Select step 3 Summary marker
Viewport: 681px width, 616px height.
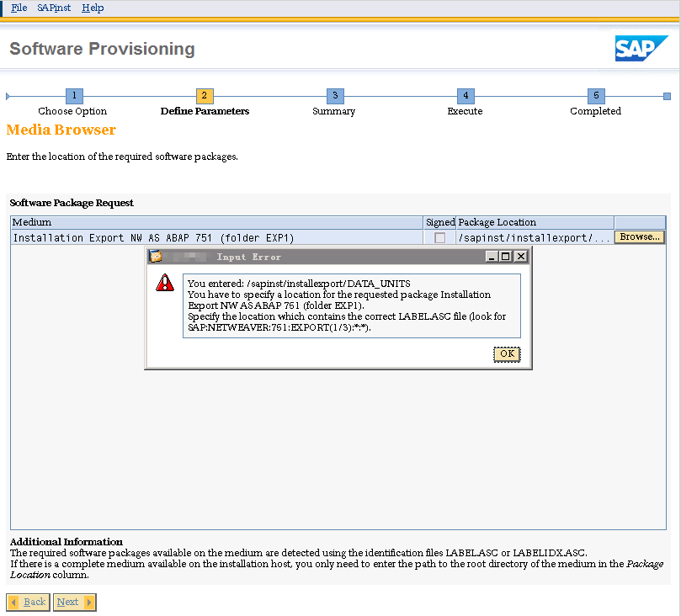335,95
